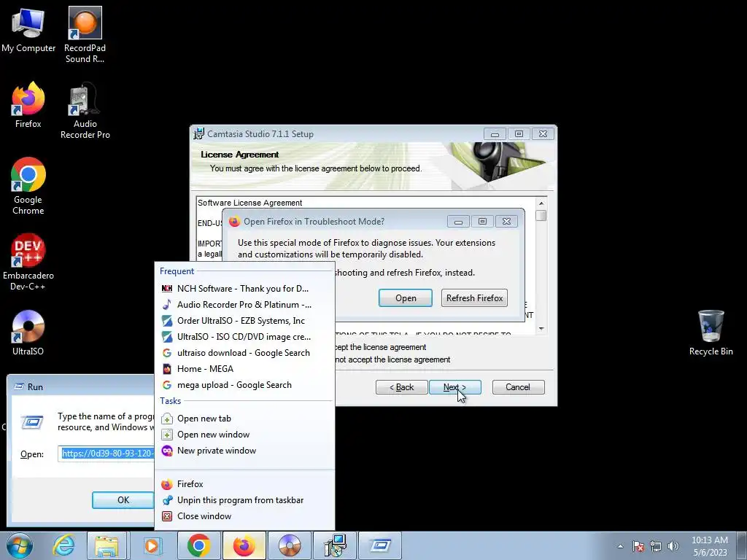
Task: Click Back in Camtasia setup
Action: tap(402, 387)
